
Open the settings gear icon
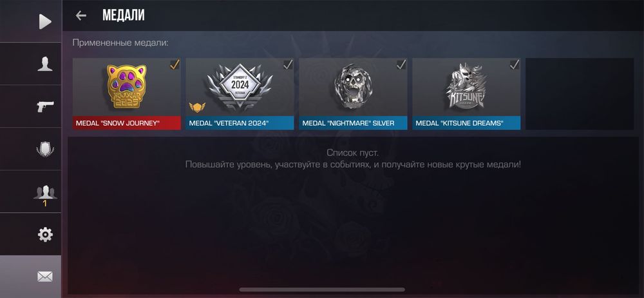click(x=45, y=235)
